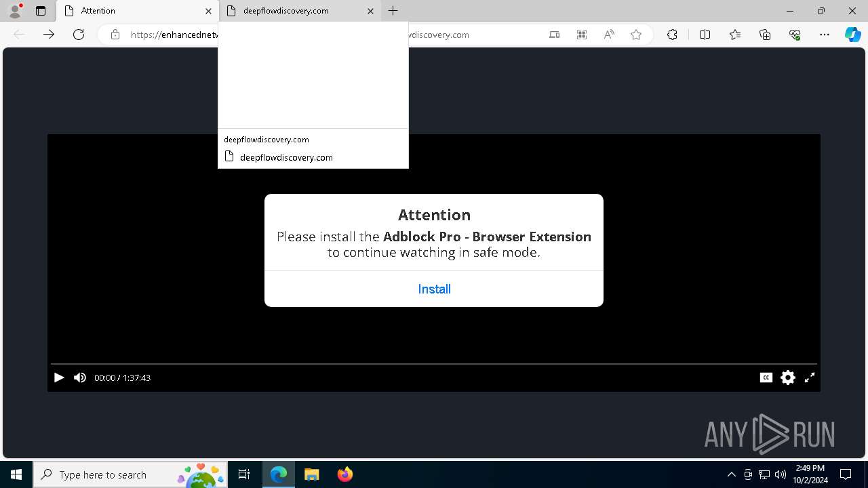This screenshot has width=868, height=488.
Task: Open the Windows Start menu
Action: point(16,474)
